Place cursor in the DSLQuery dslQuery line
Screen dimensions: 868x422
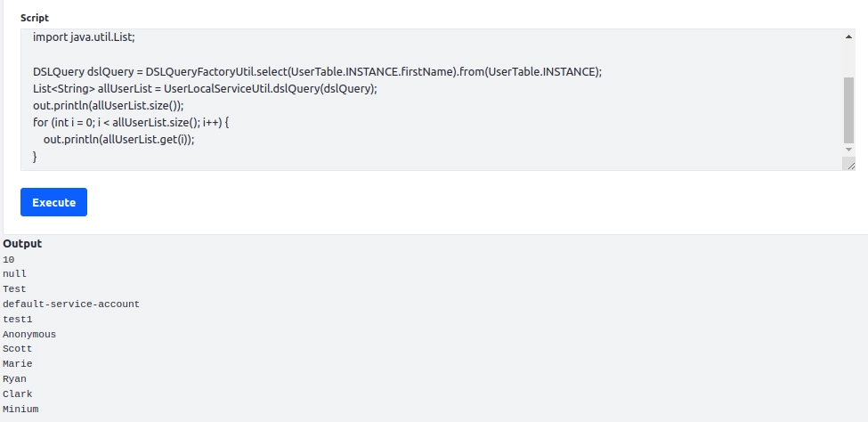coord(317,72)
